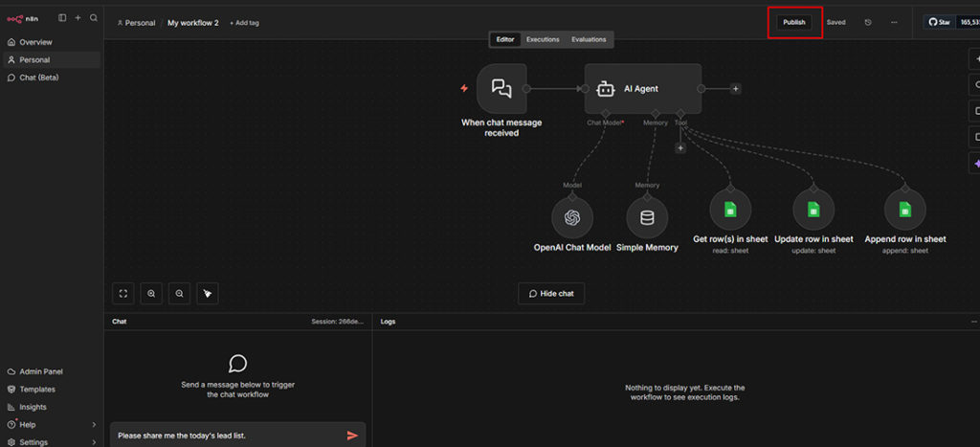Click zoom in canvas button
Image resolution: width=980 pixels, height=447 pixels.
point(151,293)
